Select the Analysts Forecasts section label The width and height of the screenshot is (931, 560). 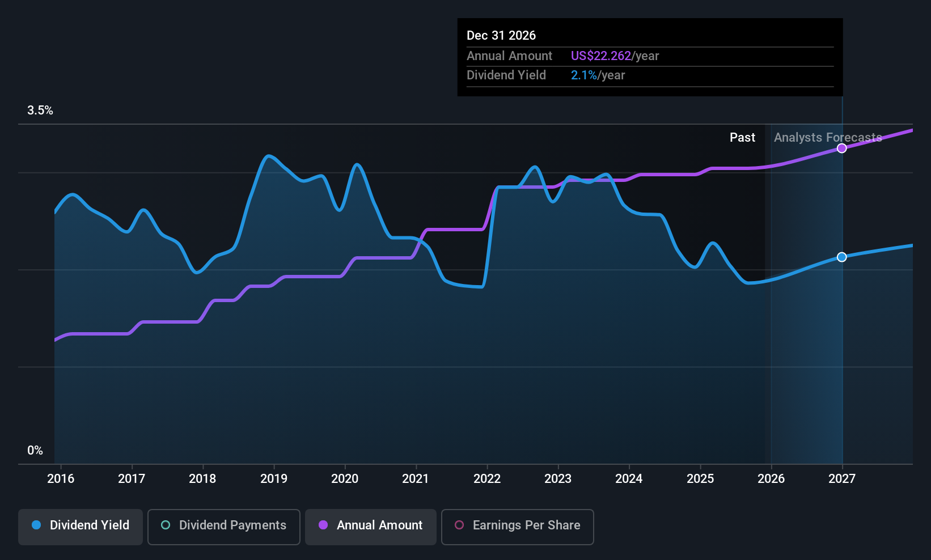pyautogui.click(x=827, y=137)
